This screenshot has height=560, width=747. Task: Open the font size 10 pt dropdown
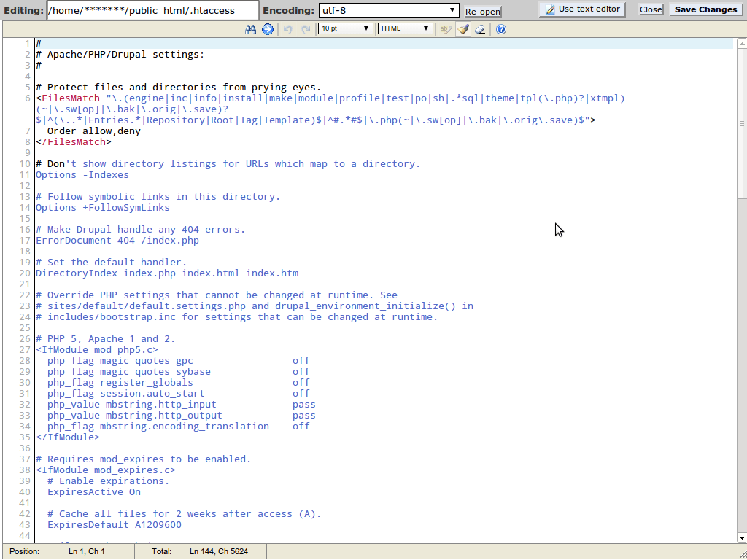(x=345, y=28)
